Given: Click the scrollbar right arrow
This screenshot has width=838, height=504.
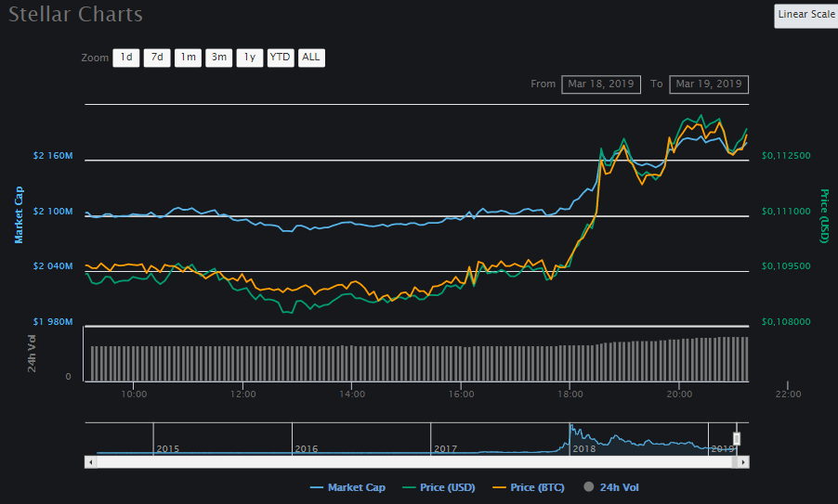Looking at the screenshot, I should click(x=744, y=461).
